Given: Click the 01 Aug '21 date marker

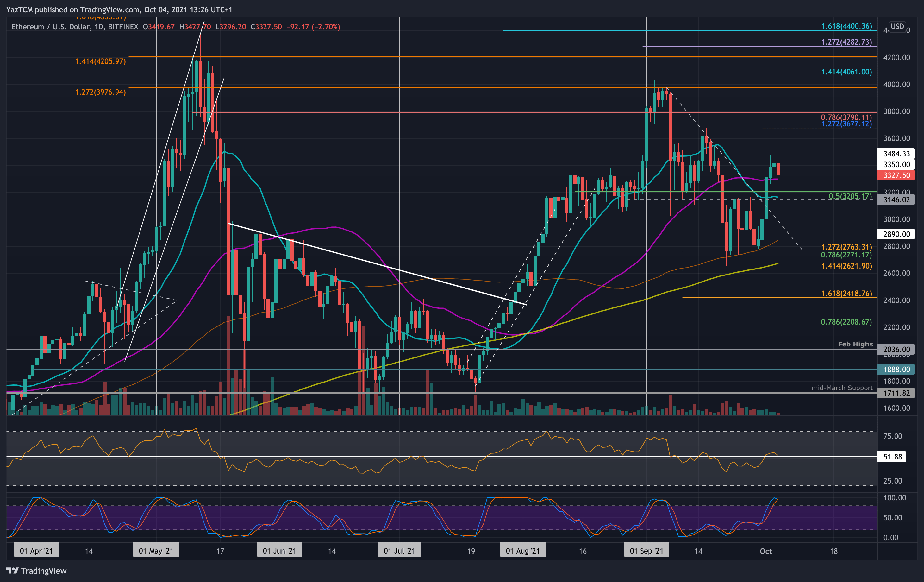Looking at the screenshot, I should 523,551.
